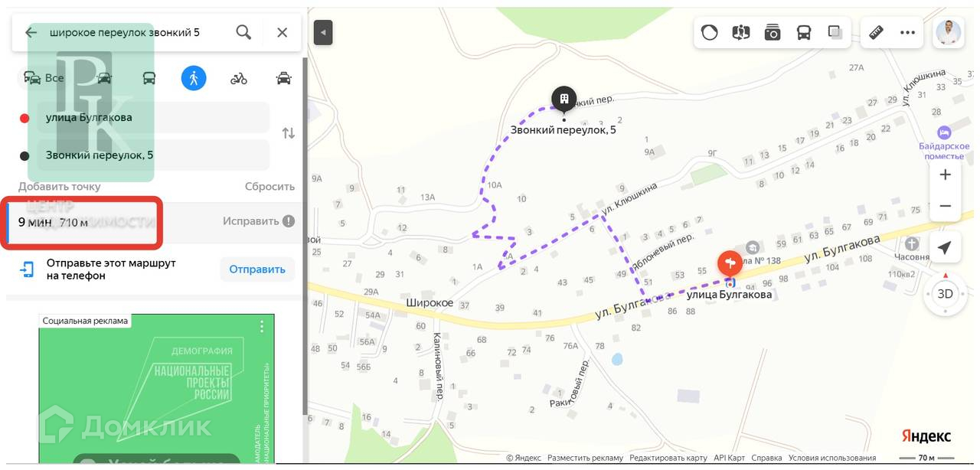Switch route mode to car
The width and height of the screenshot is (980, 470).
pyautogui.click(x=105, y=78)
